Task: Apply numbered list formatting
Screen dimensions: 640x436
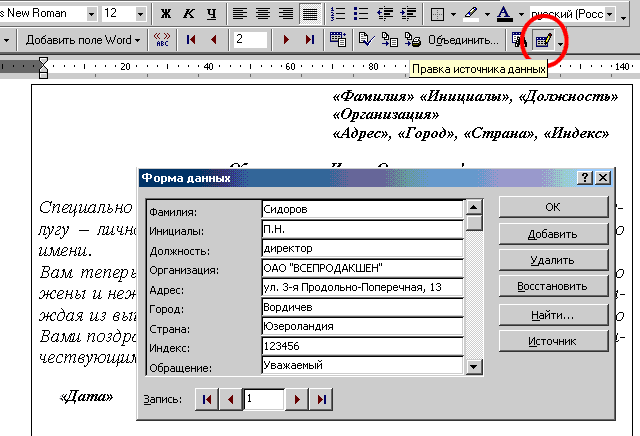Action: click(x=338, y=14)
